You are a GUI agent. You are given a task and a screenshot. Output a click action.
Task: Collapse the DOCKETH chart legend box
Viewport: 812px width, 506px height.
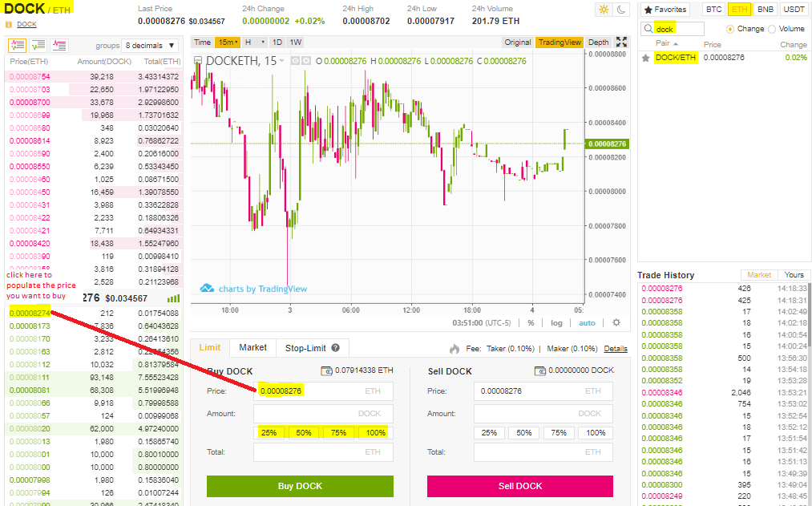pyautogui.click(x=197, y=61)
